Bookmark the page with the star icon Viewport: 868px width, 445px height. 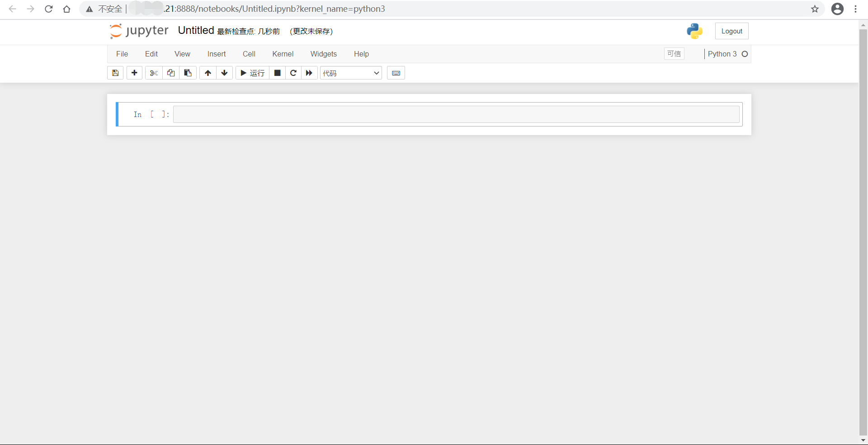pos(815,9)
